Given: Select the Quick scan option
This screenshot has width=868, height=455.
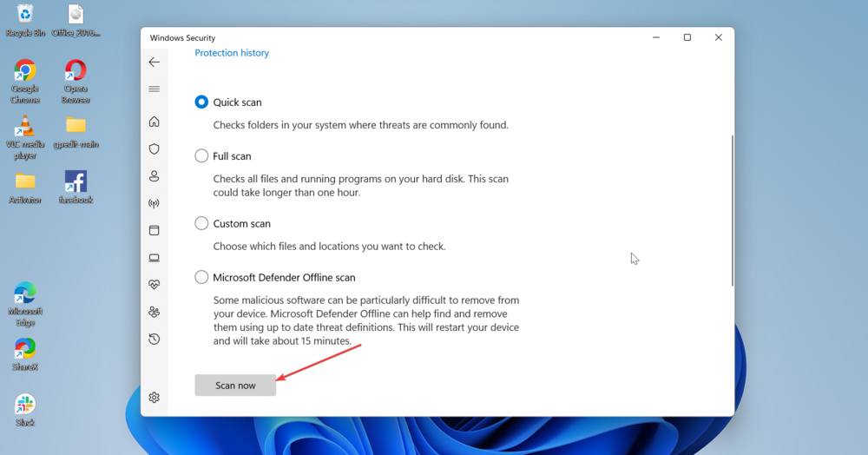Looking at the screenshot, I should pos(201,102).
